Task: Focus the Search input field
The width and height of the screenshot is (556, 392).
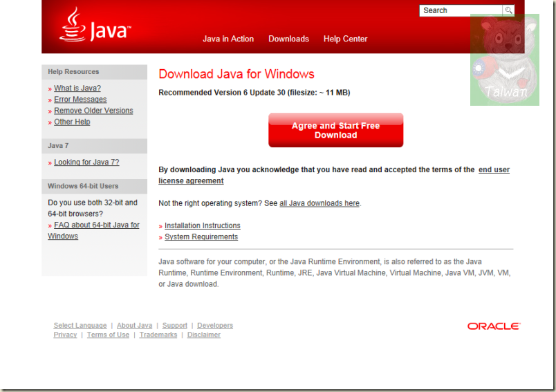Action: pyautogui.click(x=461, y=10)
